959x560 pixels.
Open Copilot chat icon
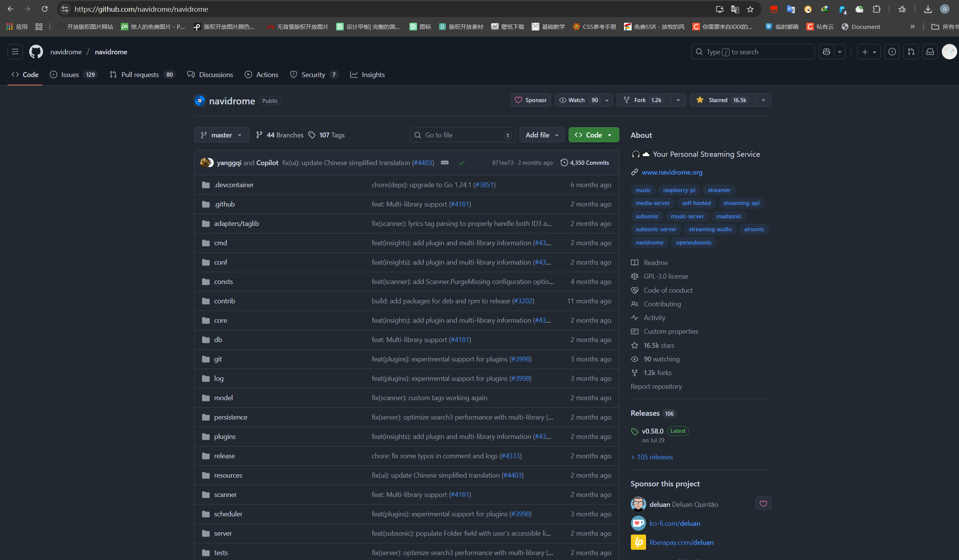(x=826, y=52)
